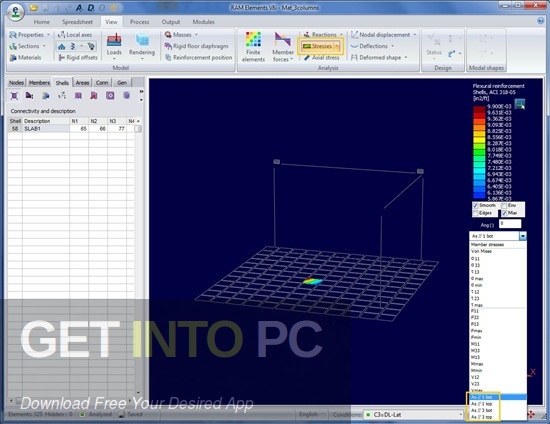Click first shell tool icon in panel
The image size is (550, 424).
14,96
